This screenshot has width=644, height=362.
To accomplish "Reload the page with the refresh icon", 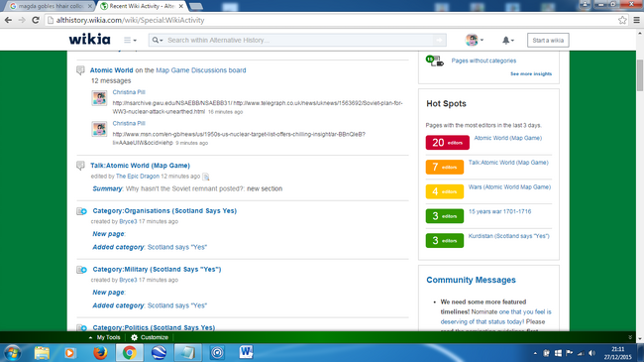I will click(36, 20).
